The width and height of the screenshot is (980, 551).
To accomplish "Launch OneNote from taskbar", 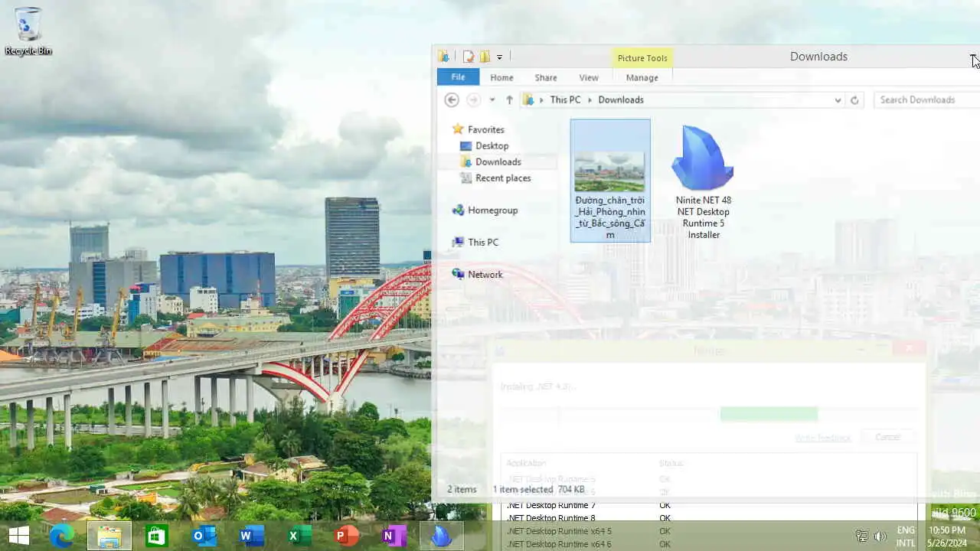I will click(x=394, y=536).
